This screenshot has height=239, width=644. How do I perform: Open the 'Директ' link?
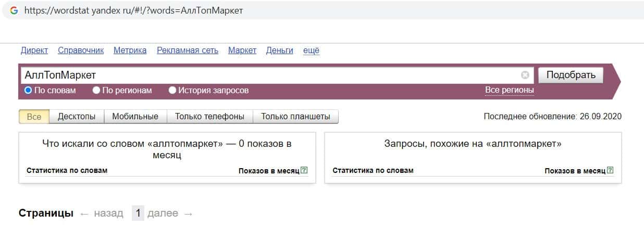[x=34, y=51]
